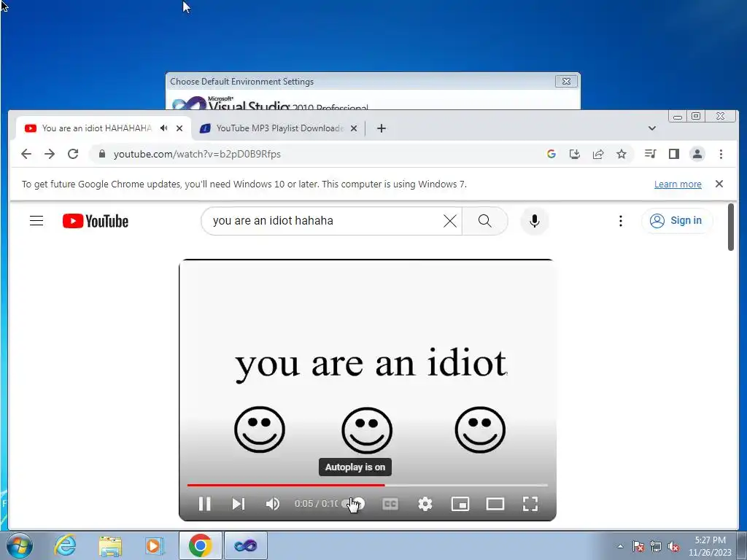The height and width of the screenshot is (560, 747).
Task: Show hidden system tray icons
Action: pos(620,546)
